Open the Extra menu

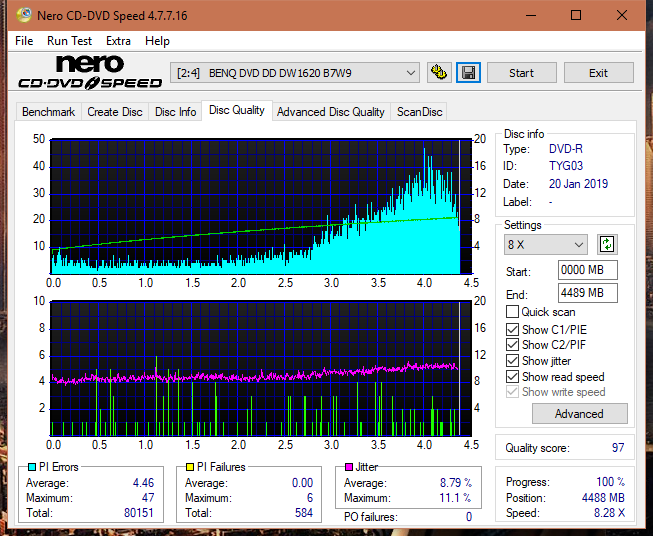118,41
